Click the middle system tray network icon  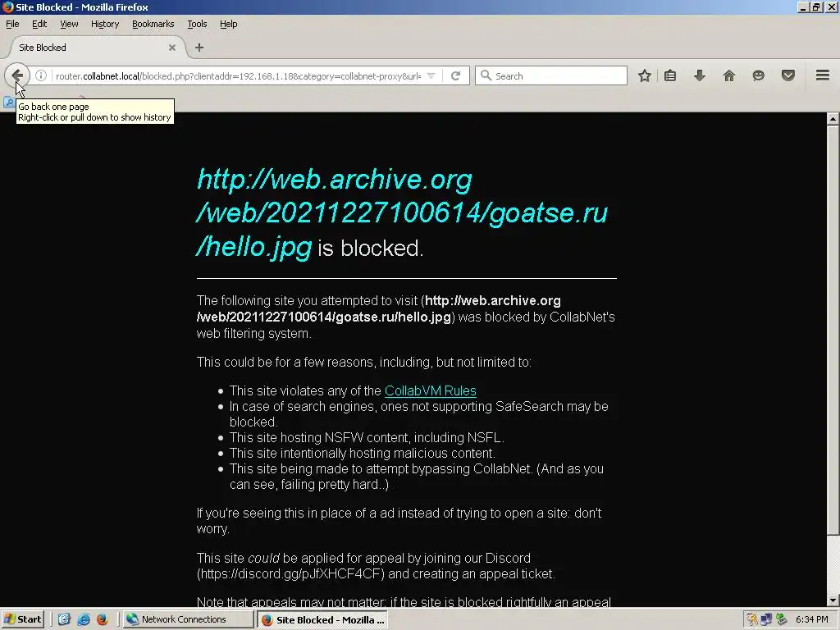click(x=767, y=619)
